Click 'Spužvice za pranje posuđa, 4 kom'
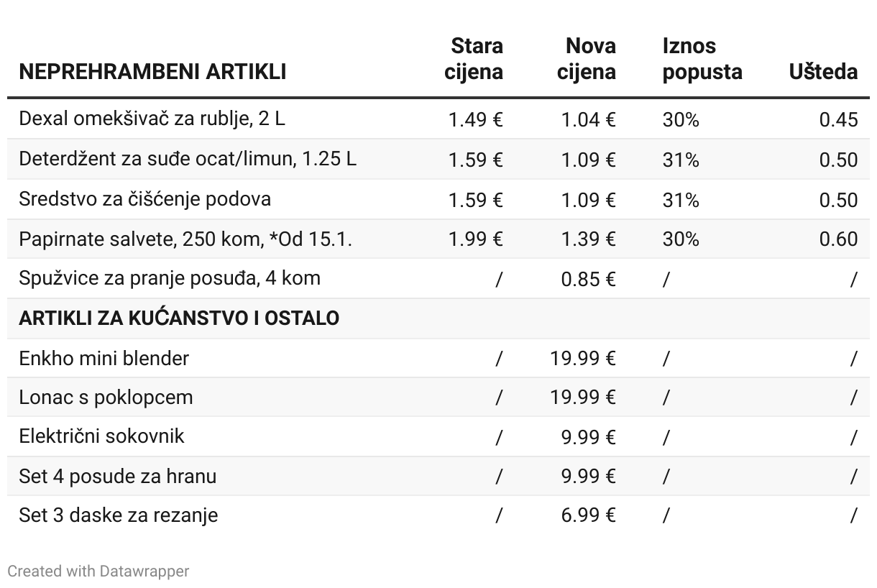 pos(170,278)
